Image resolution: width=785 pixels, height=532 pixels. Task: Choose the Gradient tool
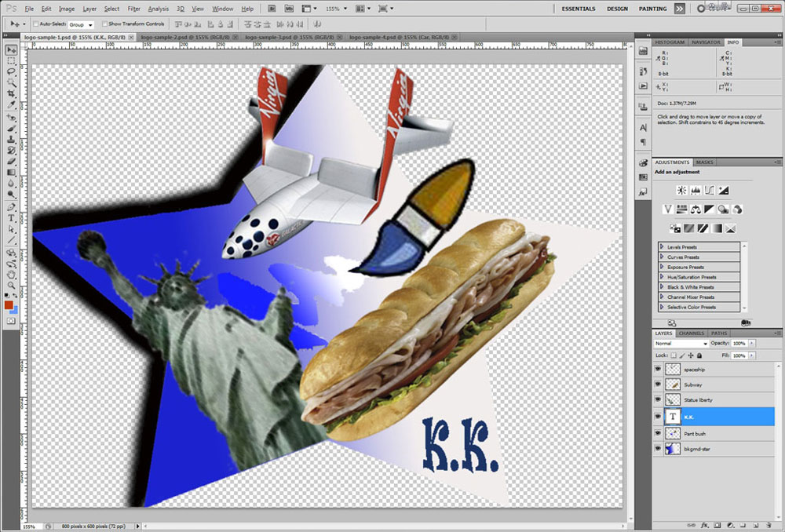click(12, 172)
